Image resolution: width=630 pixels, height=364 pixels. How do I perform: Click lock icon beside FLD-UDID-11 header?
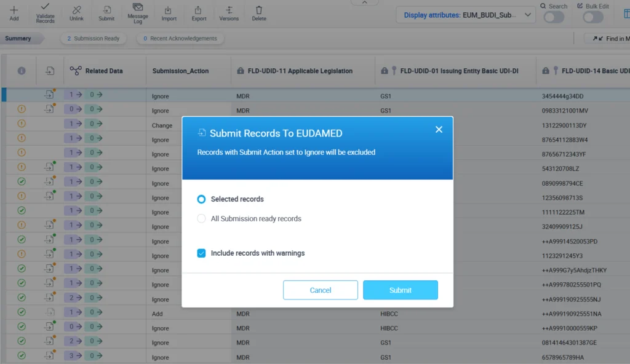(x=241, y=71)
